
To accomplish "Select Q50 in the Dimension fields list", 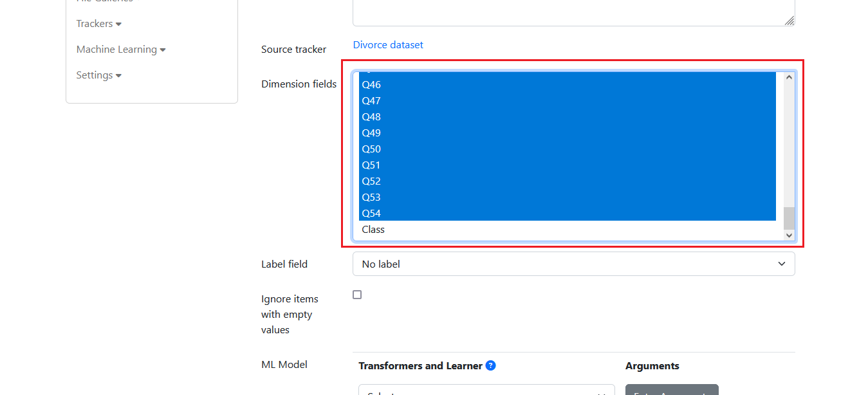I will point(567,149).
